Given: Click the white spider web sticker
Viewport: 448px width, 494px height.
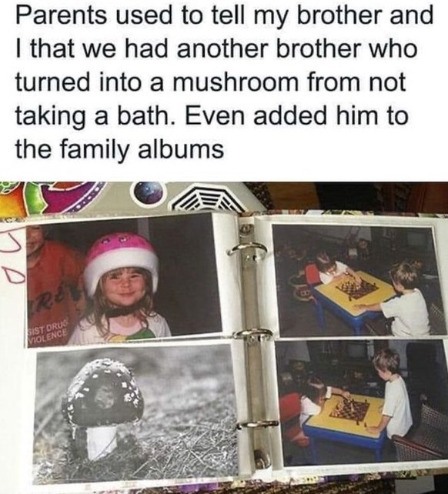Looking at the screenshot, I should [209, 199].
